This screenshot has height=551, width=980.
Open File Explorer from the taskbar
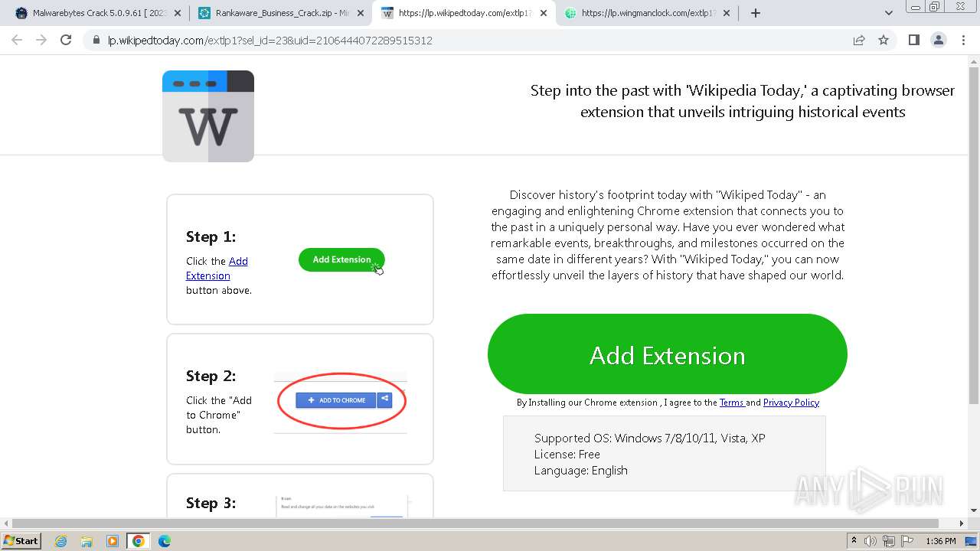87,541
